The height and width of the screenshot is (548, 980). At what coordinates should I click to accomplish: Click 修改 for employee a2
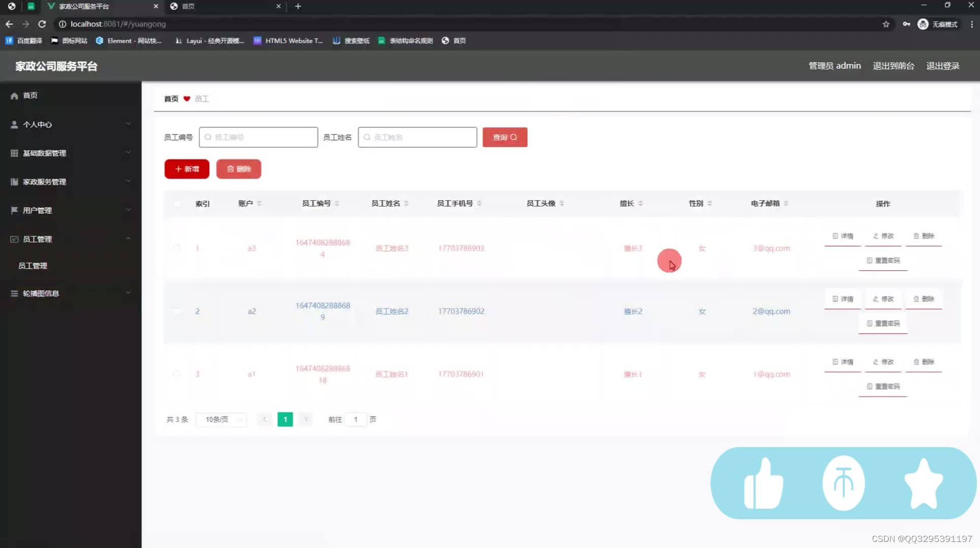883,299
